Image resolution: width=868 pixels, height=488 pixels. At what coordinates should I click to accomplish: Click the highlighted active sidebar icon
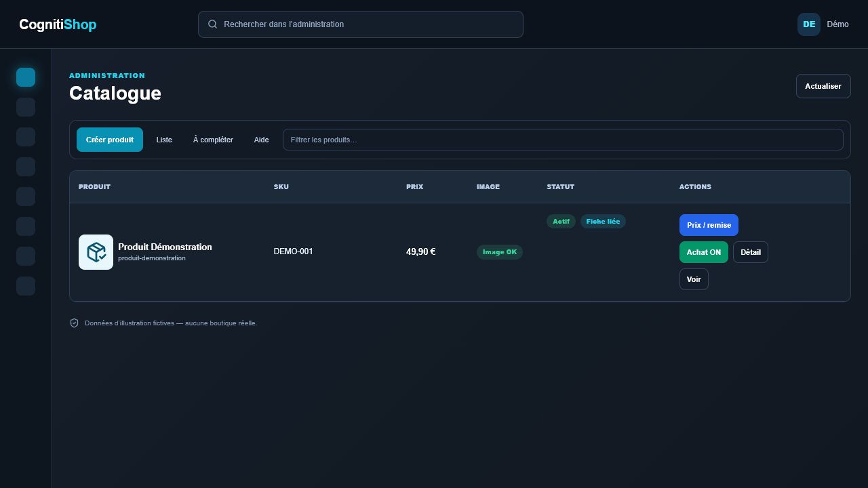(26, 77)
